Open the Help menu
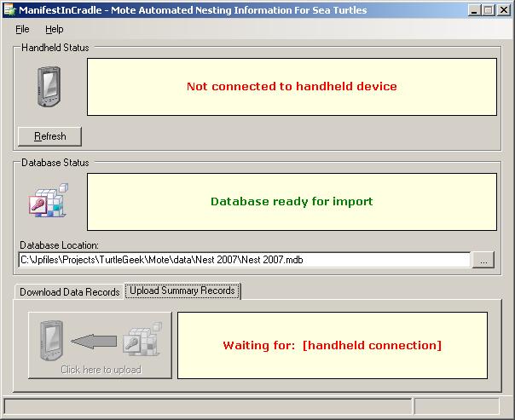This screenshot has width=515, height=420. pyautogui.click(x=55, y=29)
